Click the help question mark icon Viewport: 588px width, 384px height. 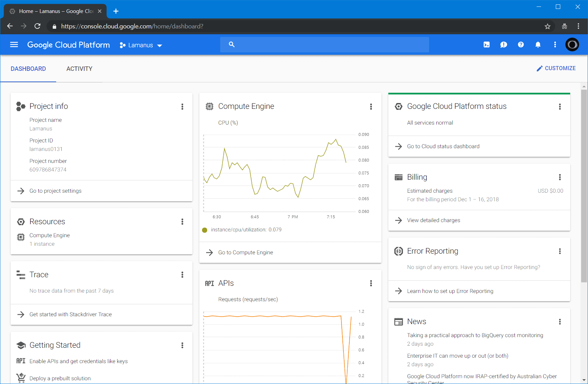pyautogui.click(x=521, y=45)
